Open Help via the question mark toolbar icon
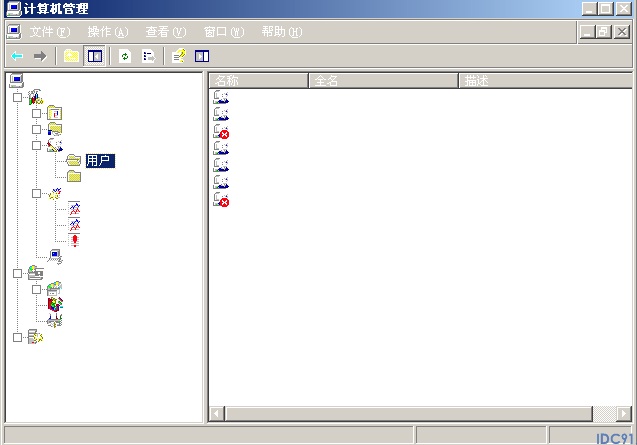The width and height of the screenshot is (637, 445). [179, 56]
